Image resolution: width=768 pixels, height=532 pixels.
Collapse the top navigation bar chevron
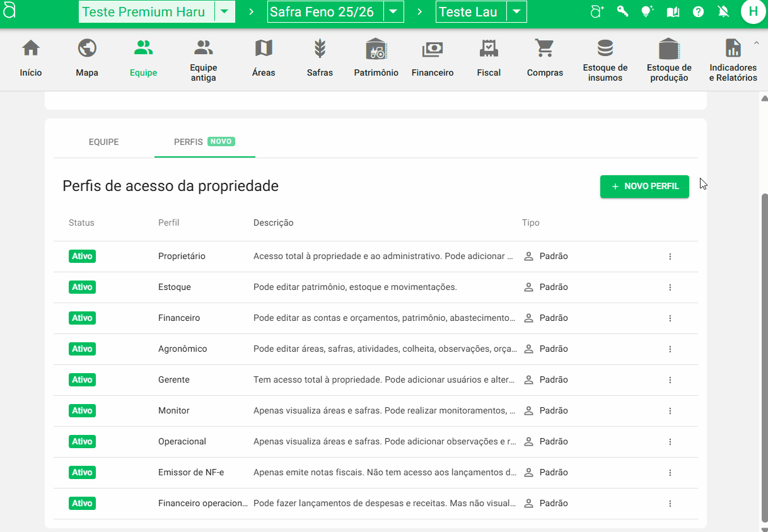click(x=756, y=42)
